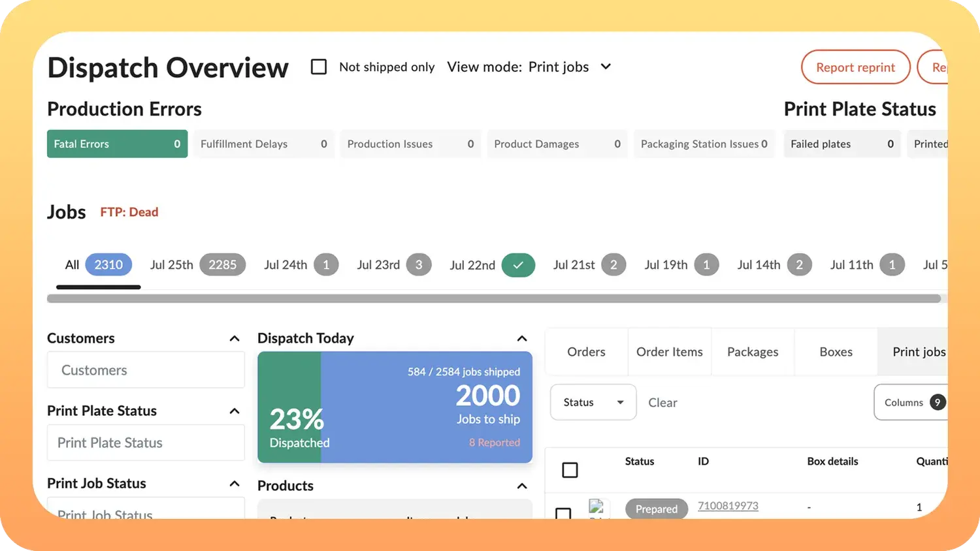980x551 pixels.
Task: Open the Columns selector button
Action: pos(911,402)
